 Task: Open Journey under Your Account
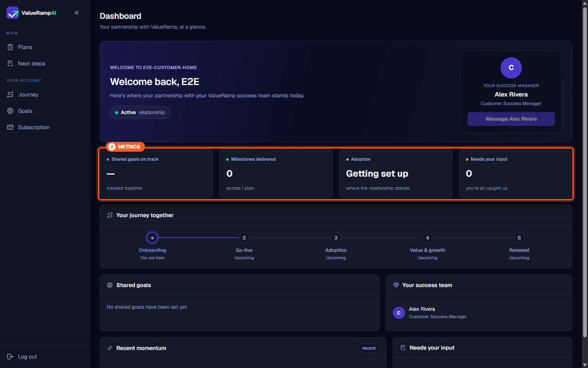click(45, 94)
